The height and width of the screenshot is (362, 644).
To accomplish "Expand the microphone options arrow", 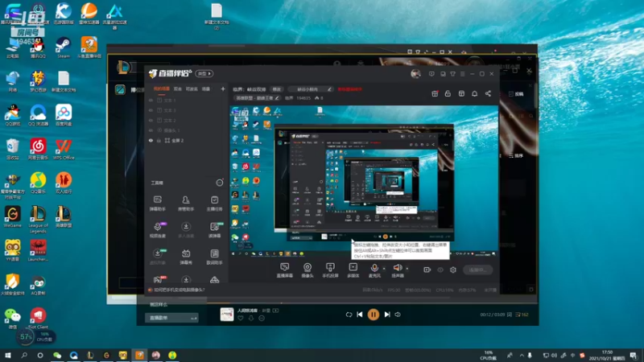I will pyautogui.click(x=384, y=269).
